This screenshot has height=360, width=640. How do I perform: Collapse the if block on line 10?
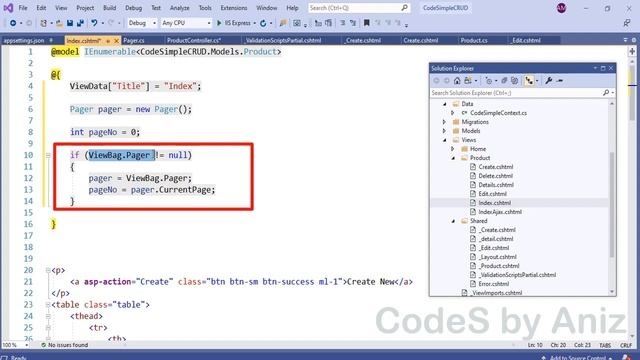point(48,155)
